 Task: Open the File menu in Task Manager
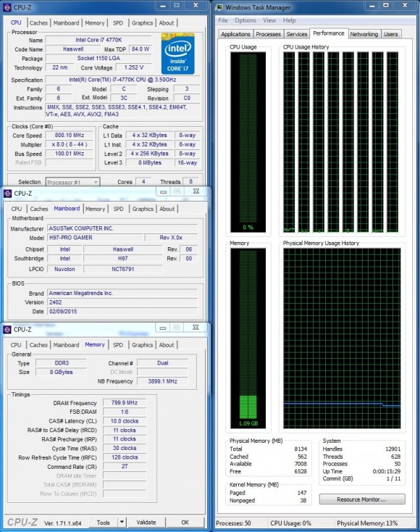pyautogui.click(x=223, y=20)
